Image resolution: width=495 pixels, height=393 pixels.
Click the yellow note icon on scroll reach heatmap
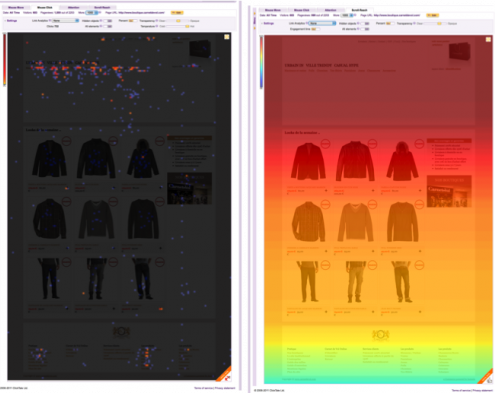pyautogui.click(x=488, y=39)
